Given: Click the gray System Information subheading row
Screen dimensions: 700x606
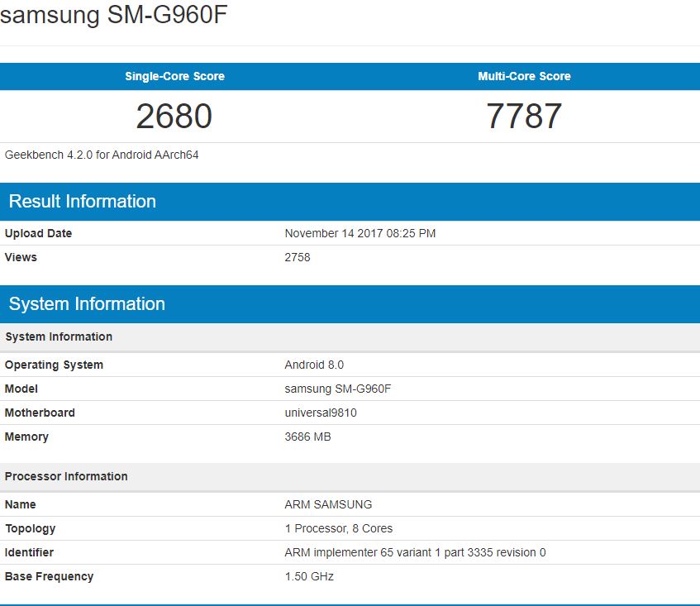Looking at the screenshot, I should [x=59, y=336].
